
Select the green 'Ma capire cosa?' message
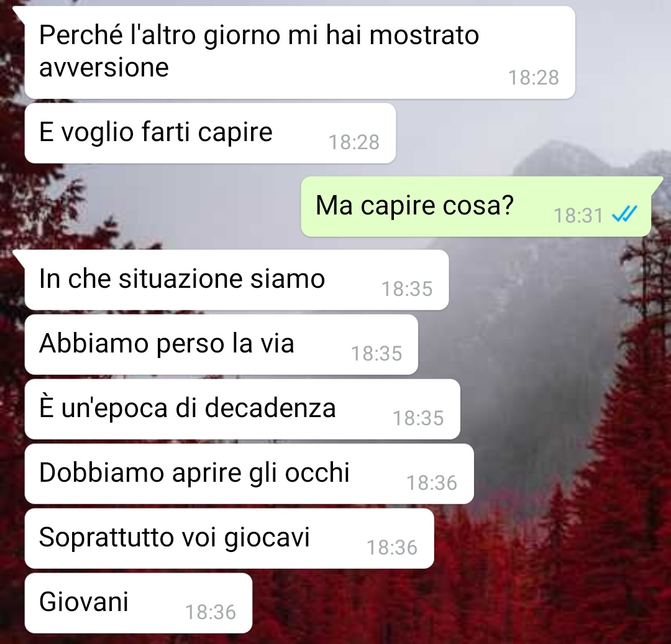coord(476,206)
